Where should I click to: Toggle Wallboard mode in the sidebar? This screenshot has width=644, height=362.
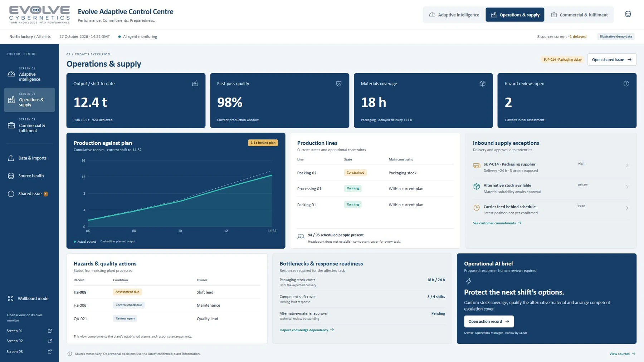pos(29,298)
